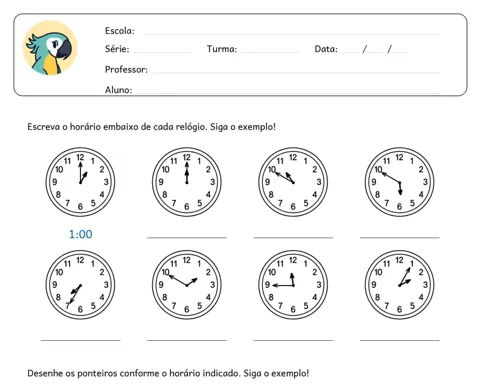The image size is (480, 384).
Task: Click the answer line under the last first-row clock
Action: tap(400, 238)
